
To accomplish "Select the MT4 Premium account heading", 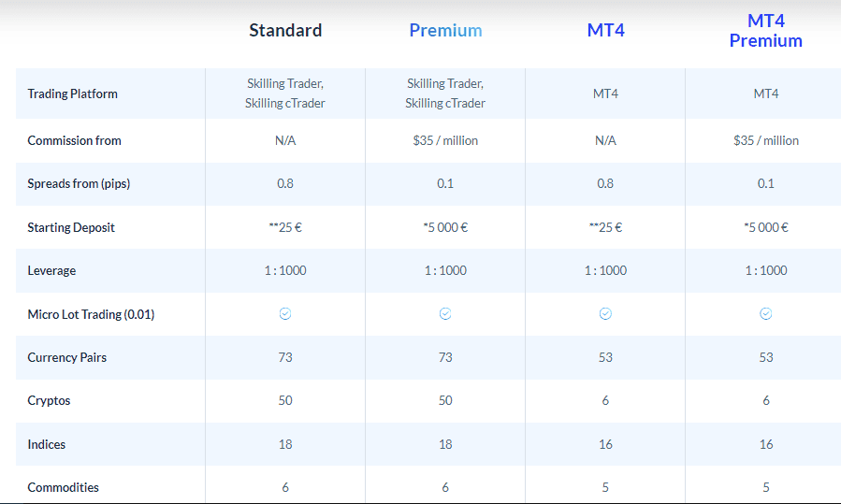I will [x=766, y=30].
